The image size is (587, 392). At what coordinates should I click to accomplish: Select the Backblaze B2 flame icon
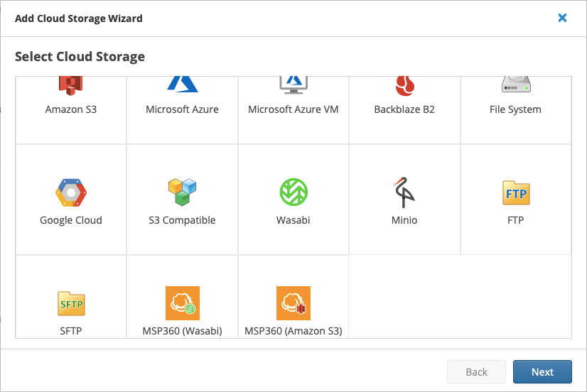(x=404, y=85)
